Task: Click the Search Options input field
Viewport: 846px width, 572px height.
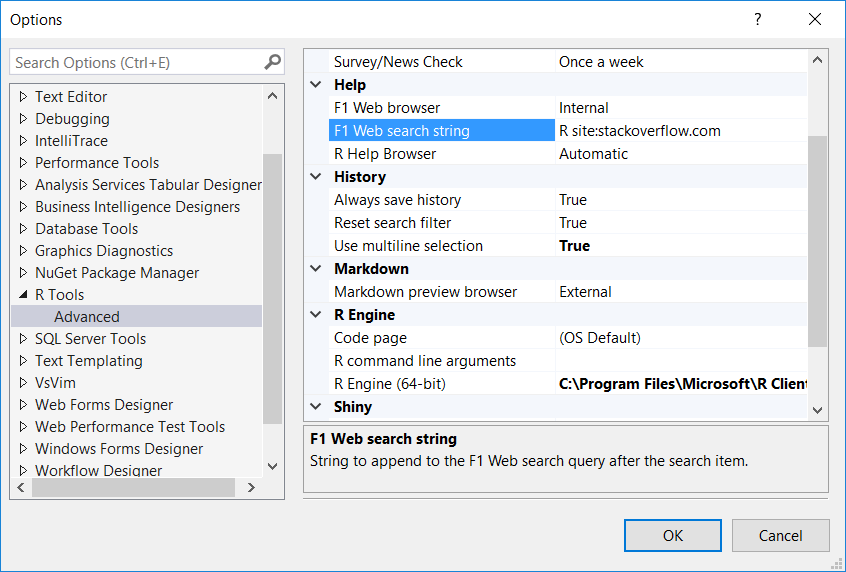Action: [138, 63]
